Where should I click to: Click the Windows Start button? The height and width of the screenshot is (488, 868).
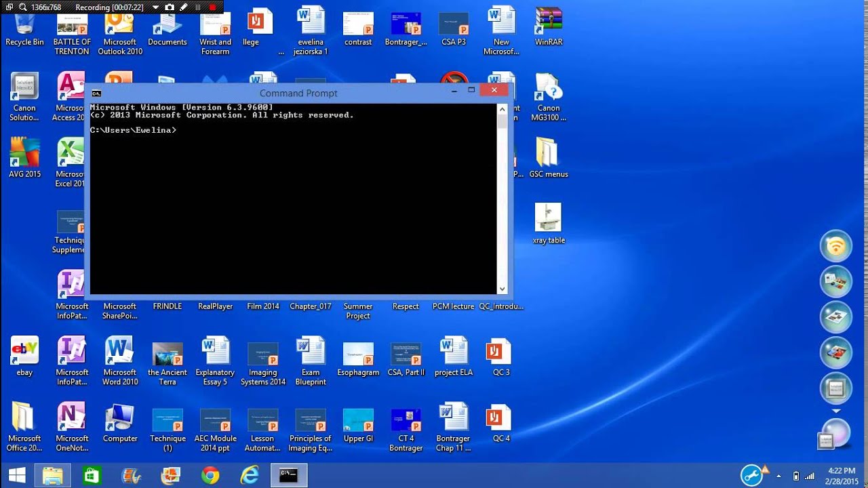click(x=18, y=476)
